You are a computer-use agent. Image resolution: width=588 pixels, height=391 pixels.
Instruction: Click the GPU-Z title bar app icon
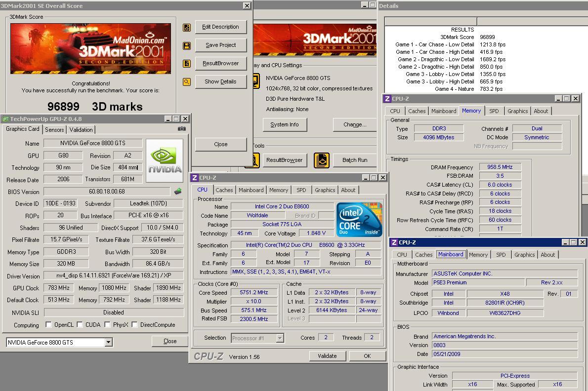point(5,118)
